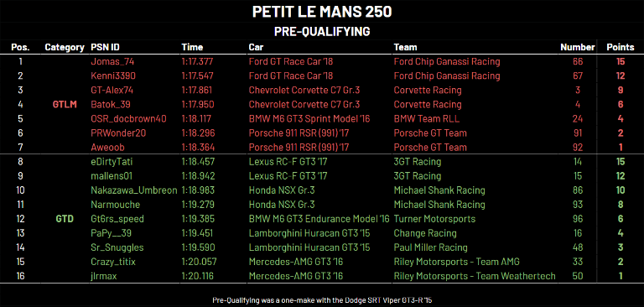Select Paul Miller Racing team cell
Viewport: 644px width, 307px height.
[x=430, y=247]
